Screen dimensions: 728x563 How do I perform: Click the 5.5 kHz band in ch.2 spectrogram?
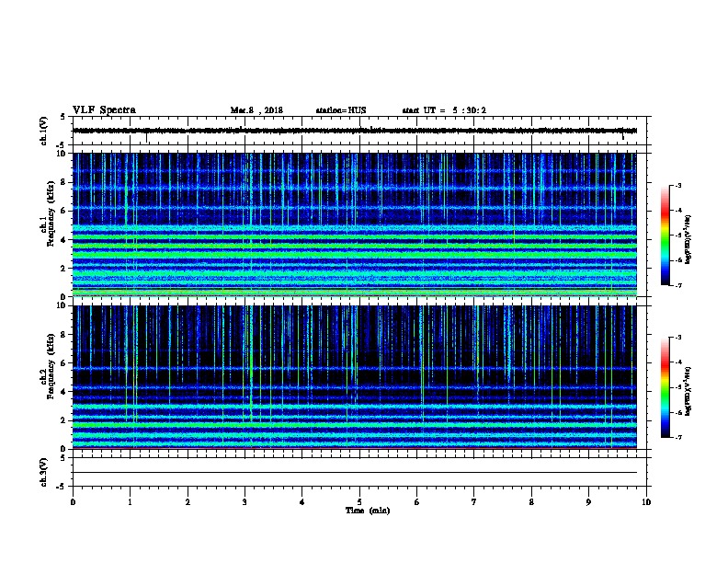click(x=355, y=369)
